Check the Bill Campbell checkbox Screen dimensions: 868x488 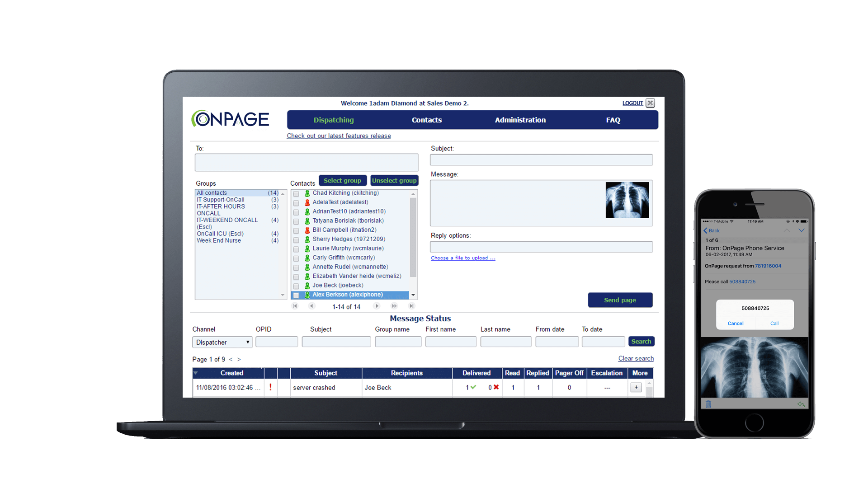pyautogui.click(x=296, y=231)
